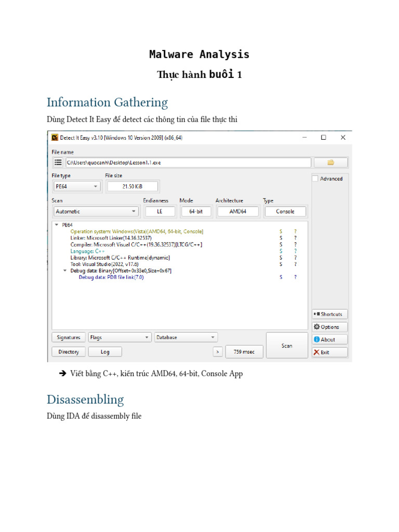The height and width of the screenshot is (532, 399).
Task: Click the Architecture AMD64 button
Action: [237, 211]
